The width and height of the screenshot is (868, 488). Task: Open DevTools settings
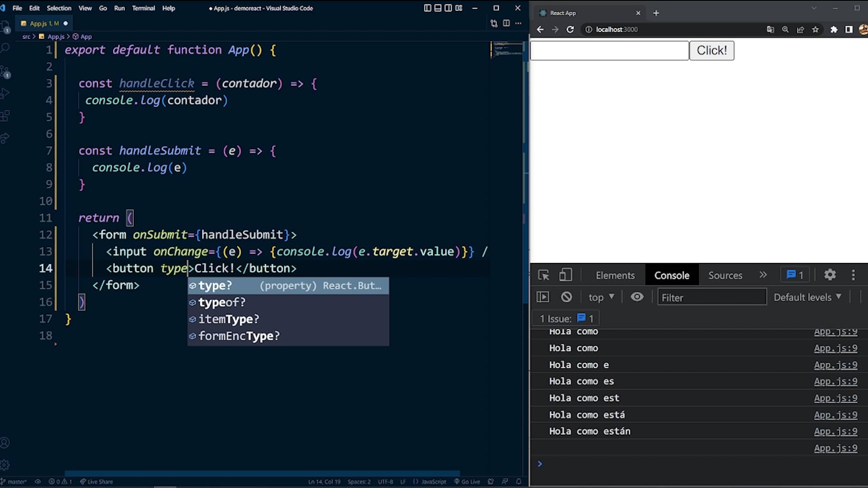tap(830, 275)
